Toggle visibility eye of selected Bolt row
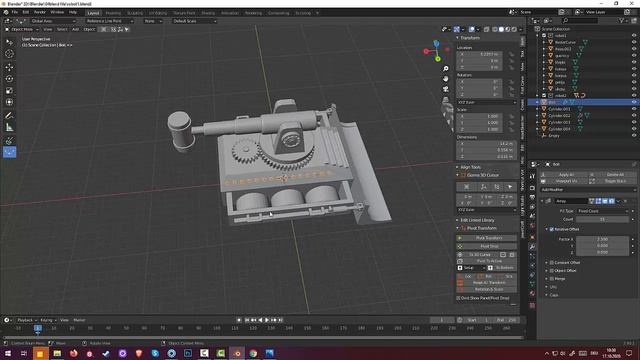Screen dimensions: 640x360 634,102
